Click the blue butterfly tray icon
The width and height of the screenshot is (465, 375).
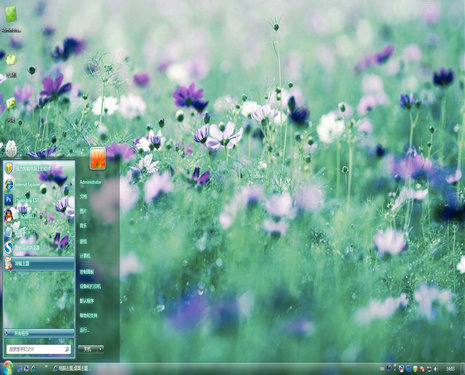point(389,368)
